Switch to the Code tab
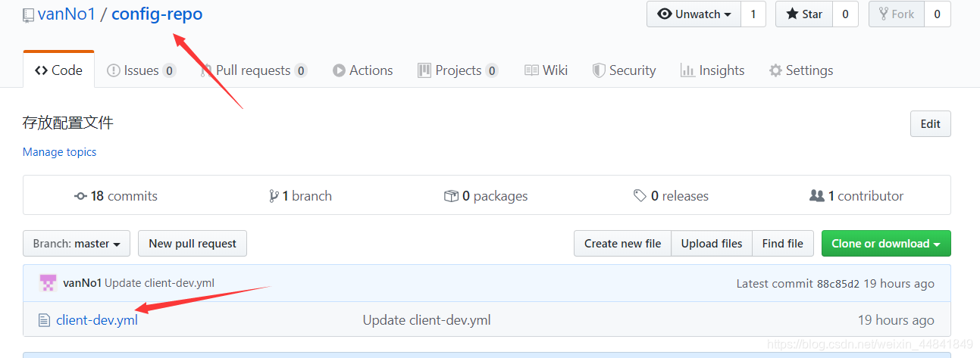 58,70
